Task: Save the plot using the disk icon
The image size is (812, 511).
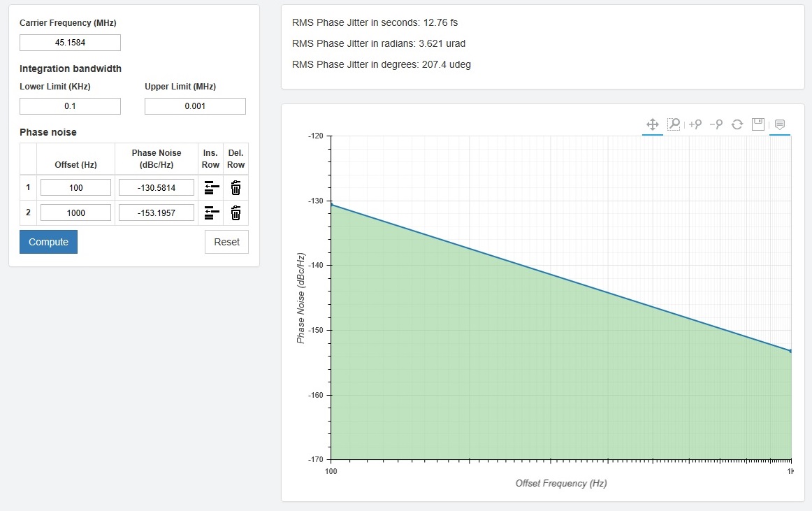Action: coord(758,124)
